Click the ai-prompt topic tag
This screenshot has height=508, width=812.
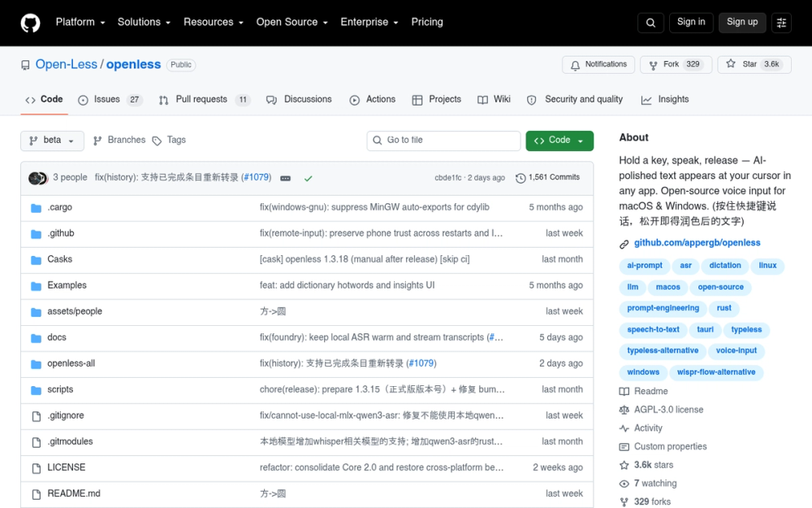[645, 266]
